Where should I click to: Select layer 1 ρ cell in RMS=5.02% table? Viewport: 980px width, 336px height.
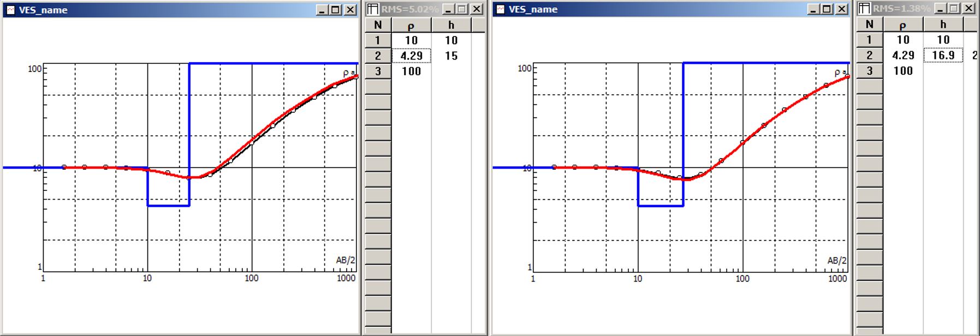coord(411,40)
